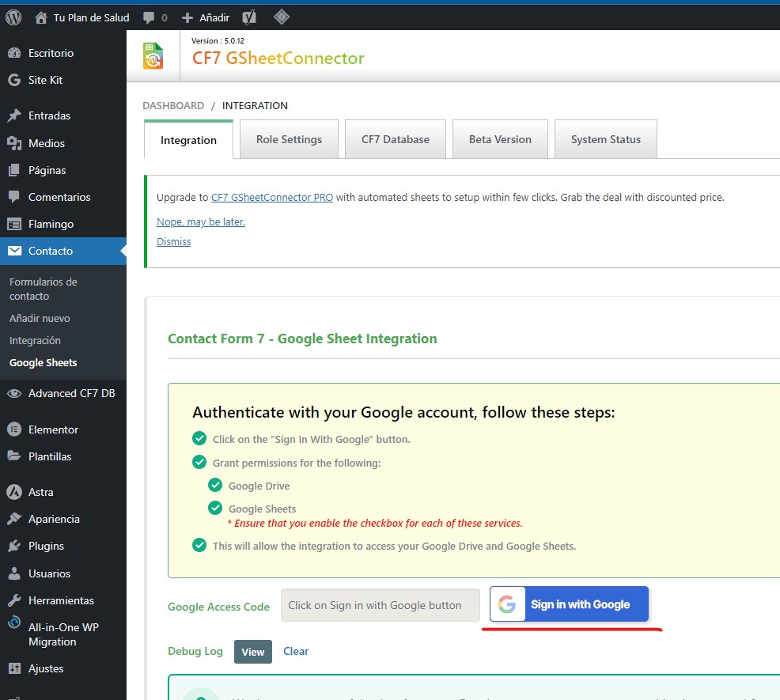Click the Comentarios speech bubble icon
This screenshot has height=700, width=780.
(x=14, y=197)
